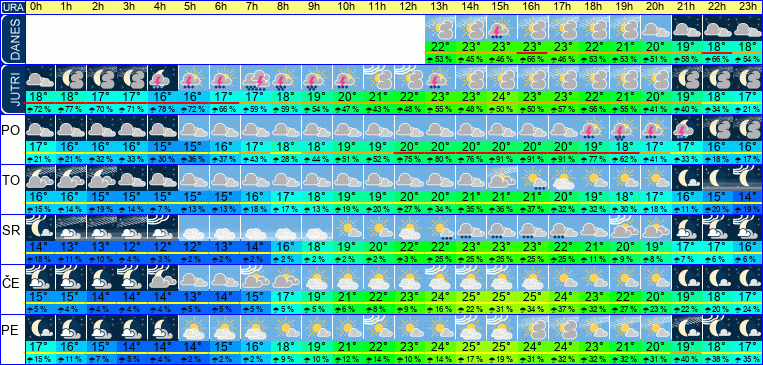The height and width of the screenshot is (365, 763).
Task: Click TO 16h sunny with showers icon
Action: [x=532, y=178]
